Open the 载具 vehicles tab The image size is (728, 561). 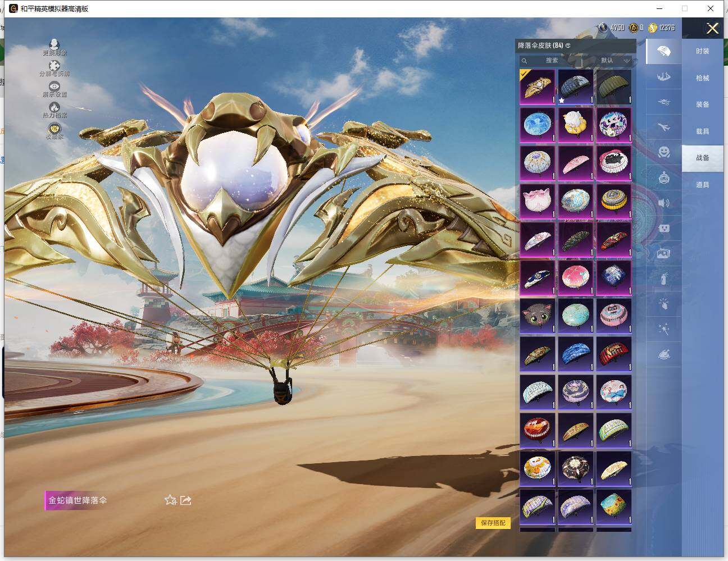(x=702, y=131)
